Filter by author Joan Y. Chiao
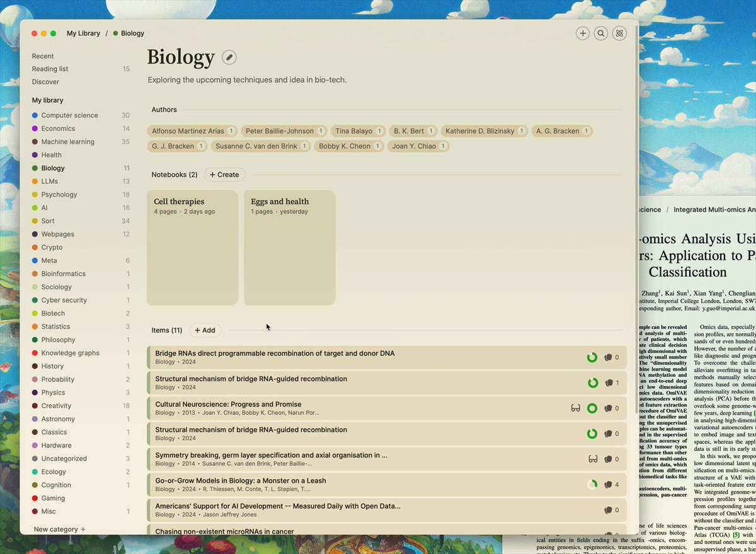Viewport: 756px width, 554px height. [418, 146]
